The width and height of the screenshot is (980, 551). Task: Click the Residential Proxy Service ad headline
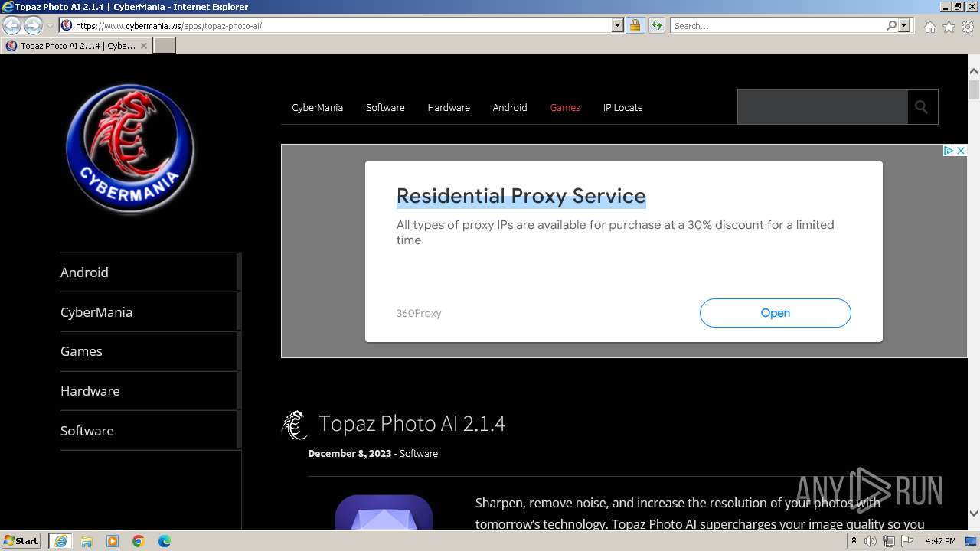pyautogui.click(x=521, y=196)
